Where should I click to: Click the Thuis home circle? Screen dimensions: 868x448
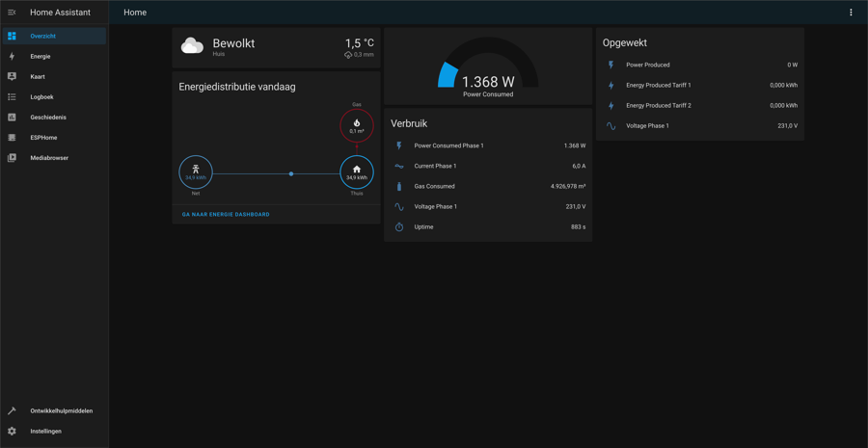[x=357, y=172]
